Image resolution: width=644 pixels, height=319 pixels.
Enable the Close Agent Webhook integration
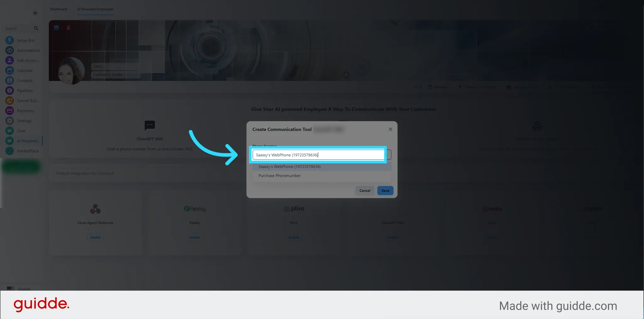coord(95,237)
